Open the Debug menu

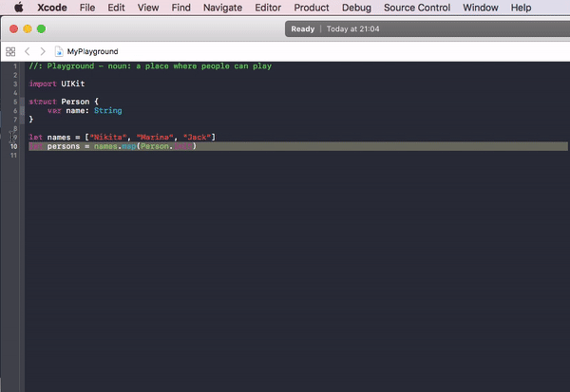356,8
